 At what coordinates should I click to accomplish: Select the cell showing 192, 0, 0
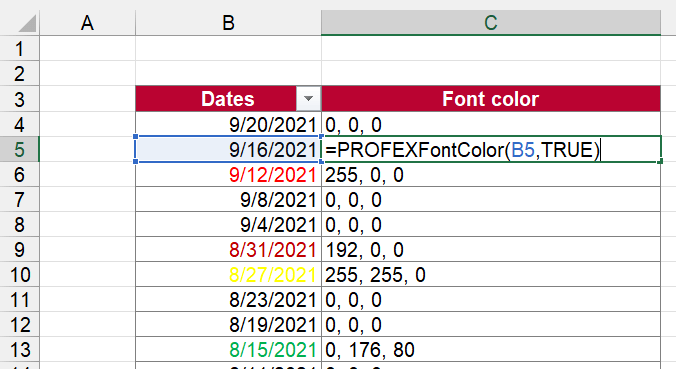pos(491,249)
